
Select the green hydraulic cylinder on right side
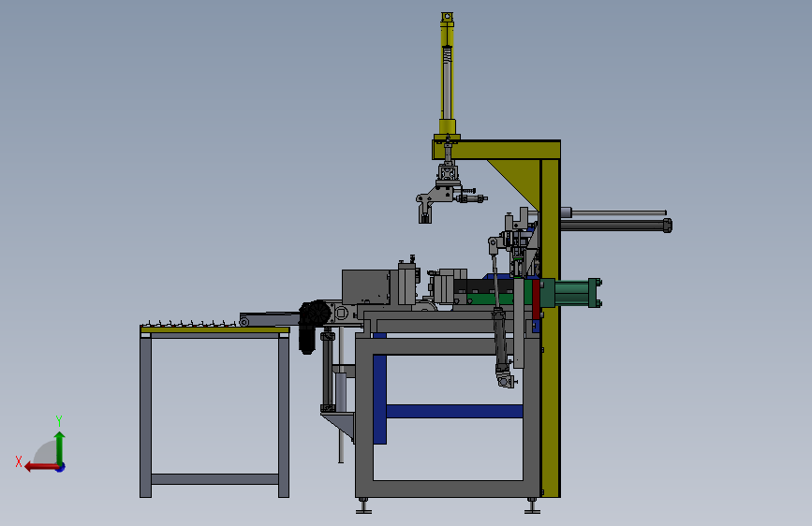570,294
